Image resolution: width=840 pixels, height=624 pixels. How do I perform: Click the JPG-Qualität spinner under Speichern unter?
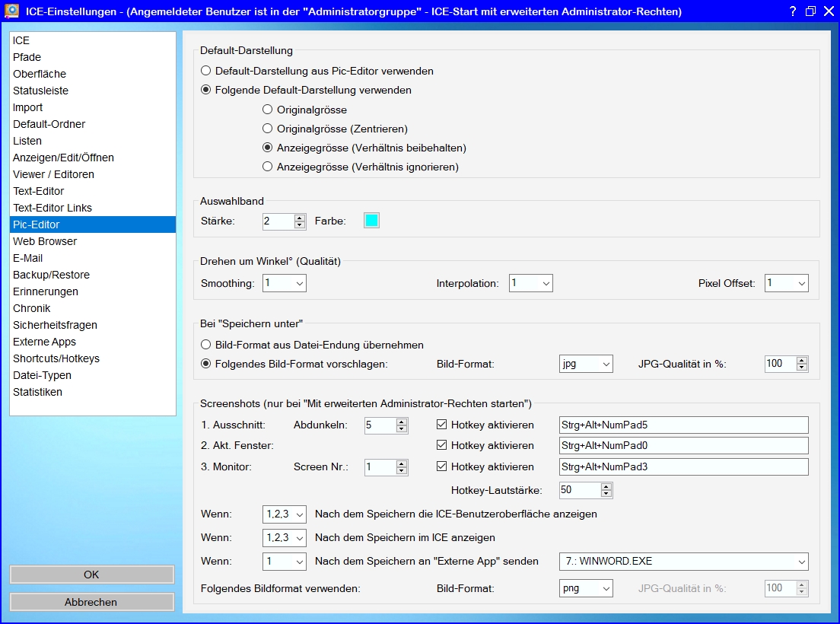[x=787, y=364]
